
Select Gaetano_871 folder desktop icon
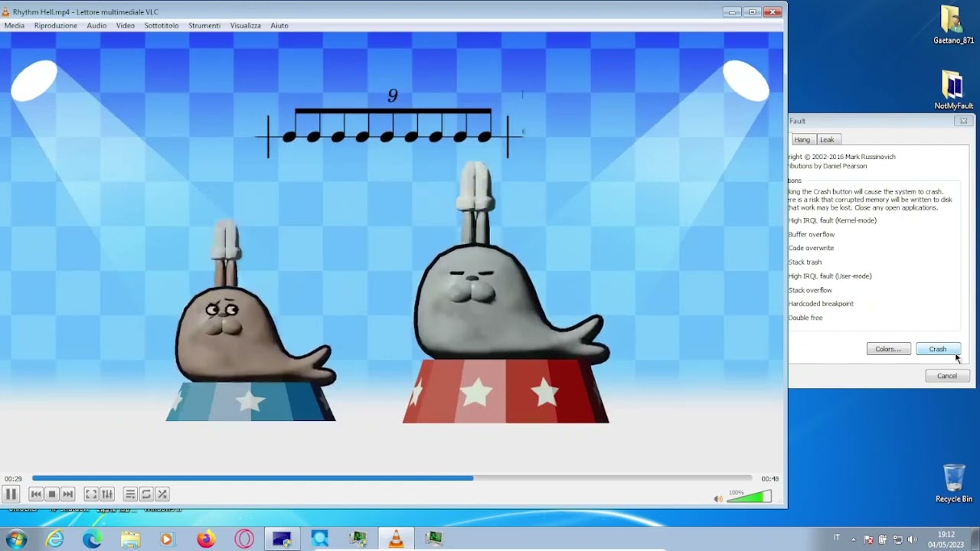click(953, 24)
